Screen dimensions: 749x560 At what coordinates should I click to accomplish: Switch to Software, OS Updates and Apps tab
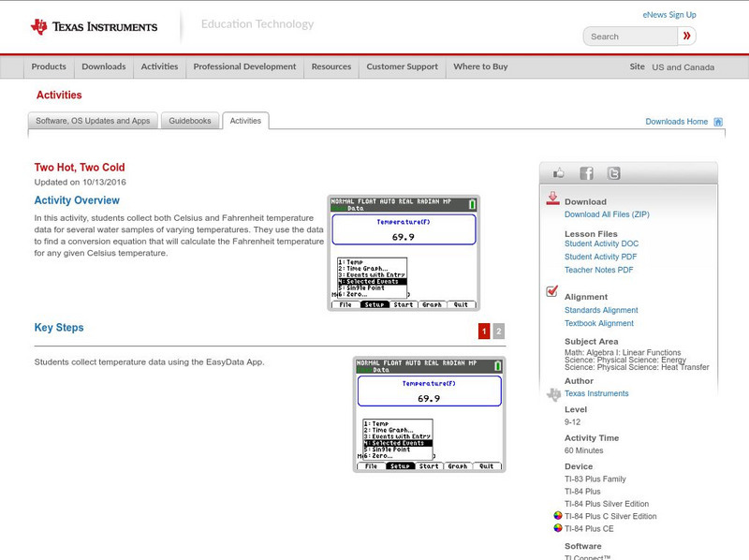coord(93,121)
